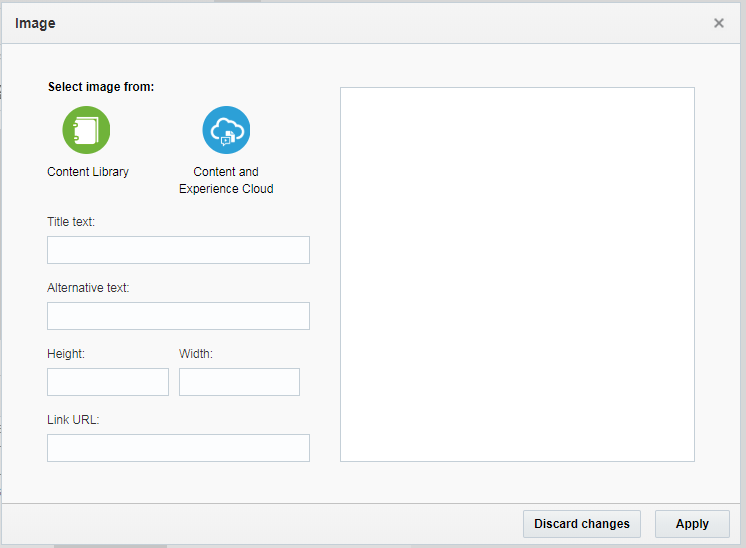The image size is (746, 548).
Task: Click into the Alternative text field
Action: [178, 316]
